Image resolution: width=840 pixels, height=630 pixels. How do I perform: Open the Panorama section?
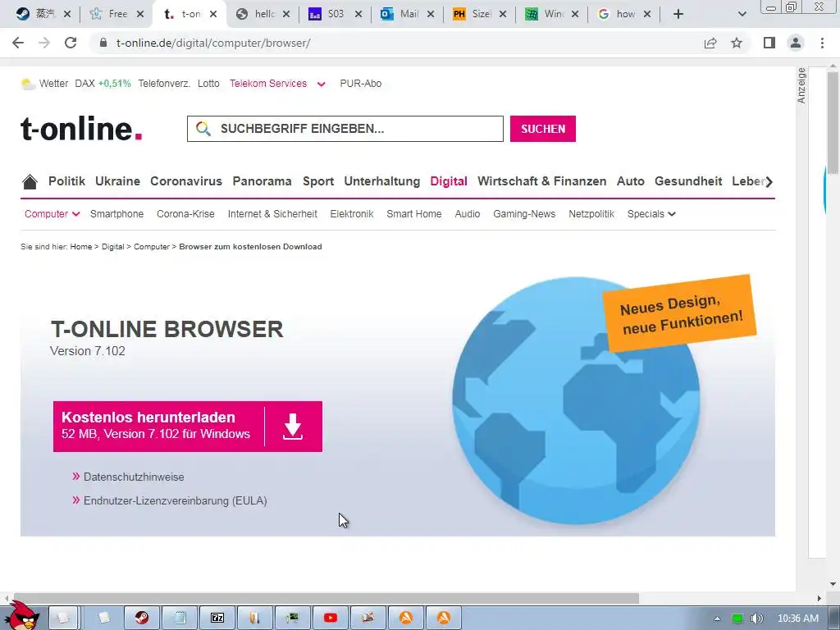click(262, 181)
